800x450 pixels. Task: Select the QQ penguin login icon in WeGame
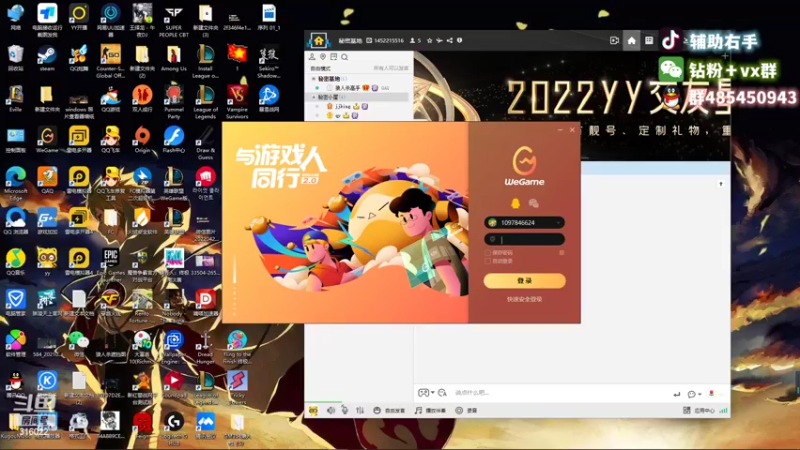click(x=515, y=204)
